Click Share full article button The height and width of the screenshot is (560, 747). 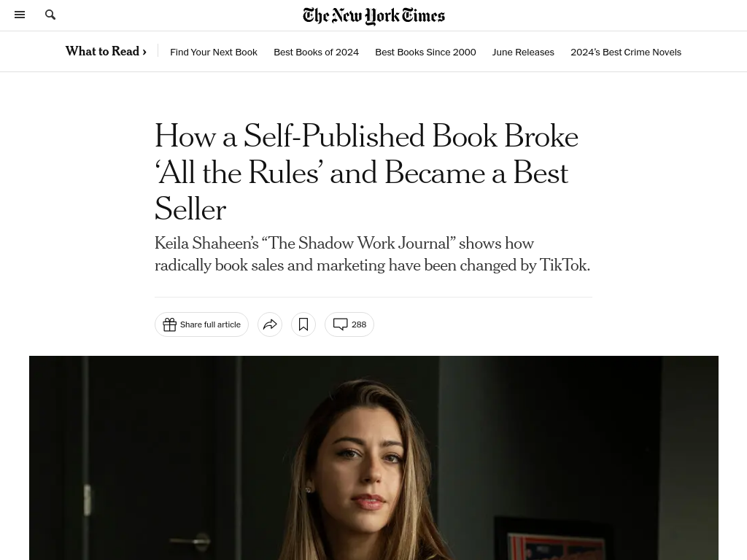pos(201,324)
